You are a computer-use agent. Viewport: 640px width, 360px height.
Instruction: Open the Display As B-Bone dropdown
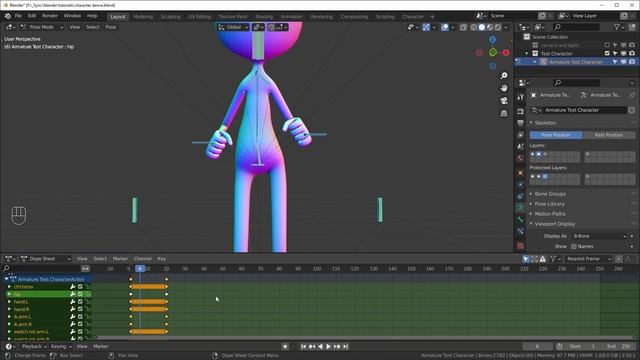point(599,236)
